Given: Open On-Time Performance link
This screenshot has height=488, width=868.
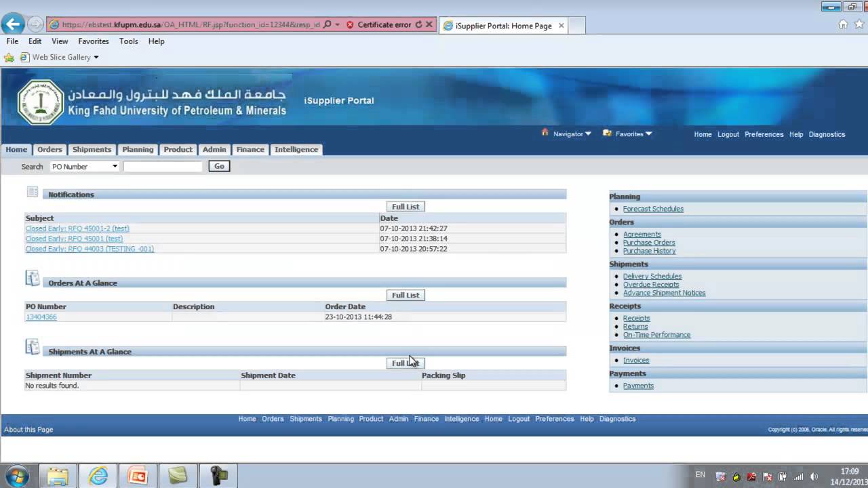Looking at the screenshot, I should click(x=656, y=335).
